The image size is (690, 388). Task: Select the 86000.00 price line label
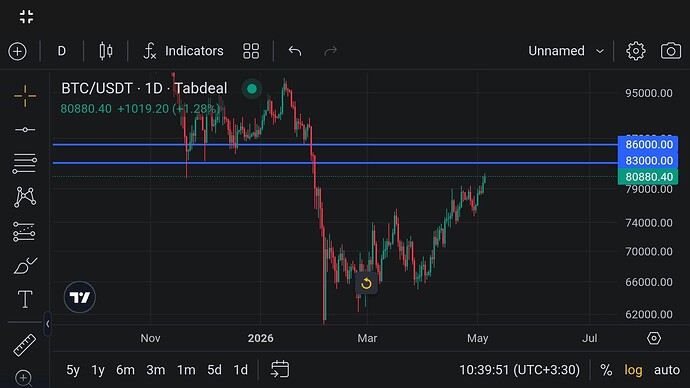648,144
